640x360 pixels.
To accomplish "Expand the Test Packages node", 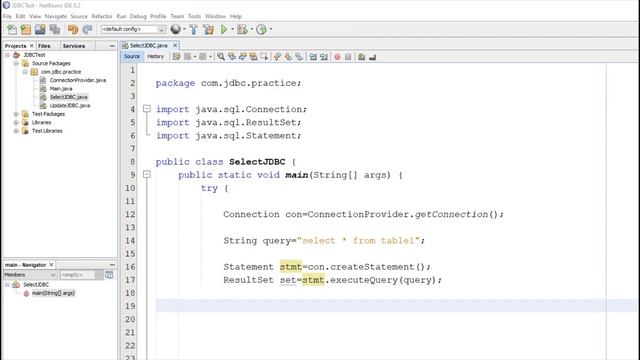I will click(x=16, y=114).
